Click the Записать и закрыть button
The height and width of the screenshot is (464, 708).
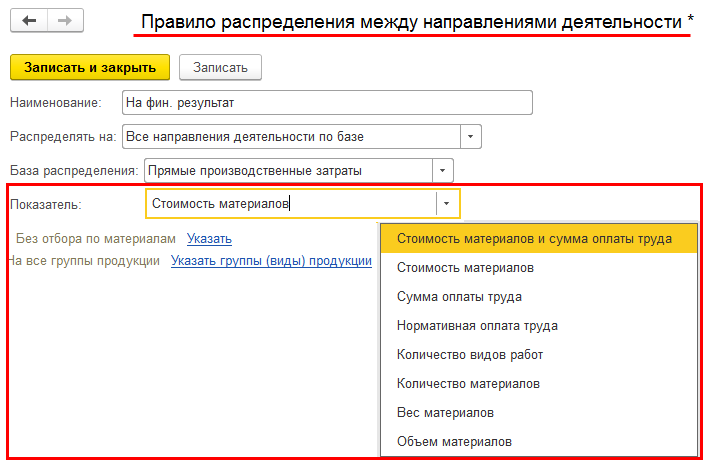pos(90,67)
